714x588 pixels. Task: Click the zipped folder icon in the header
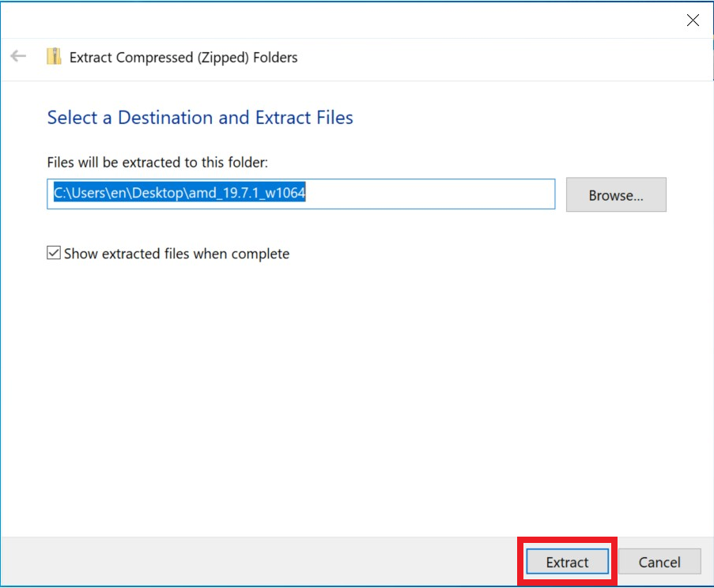[x=54, y=57]
